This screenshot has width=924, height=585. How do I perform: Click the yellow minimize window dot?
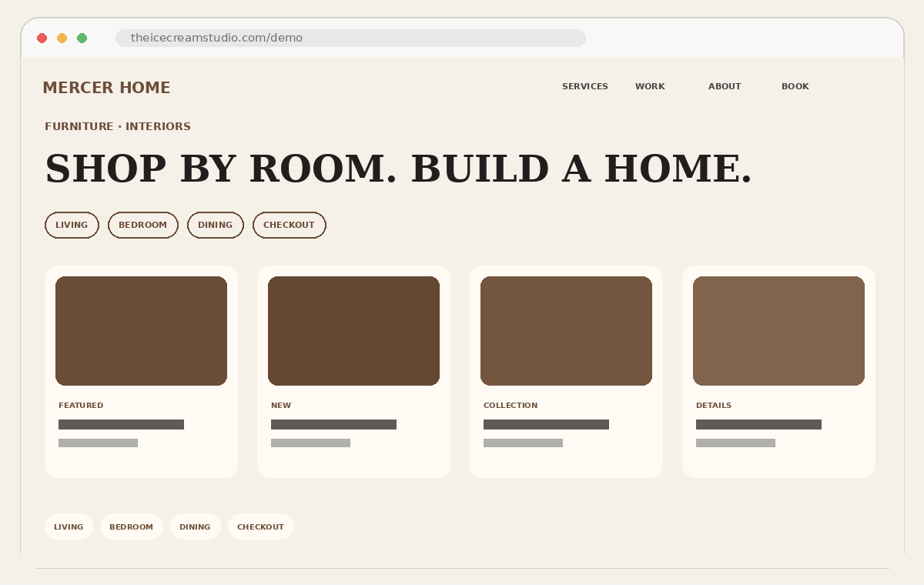[x=62, y=38]
